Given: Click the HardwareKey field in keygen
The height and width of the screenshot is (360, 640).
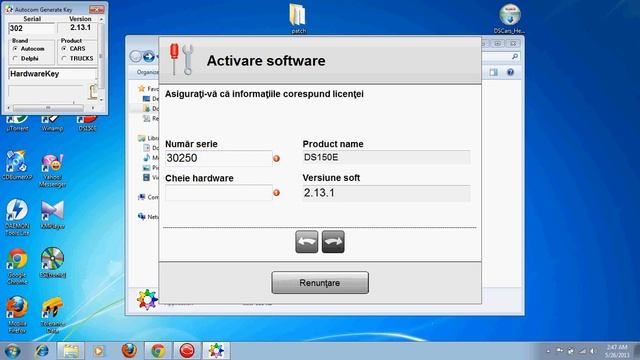Looking at the screenshot, I should (x=52, y=74).
